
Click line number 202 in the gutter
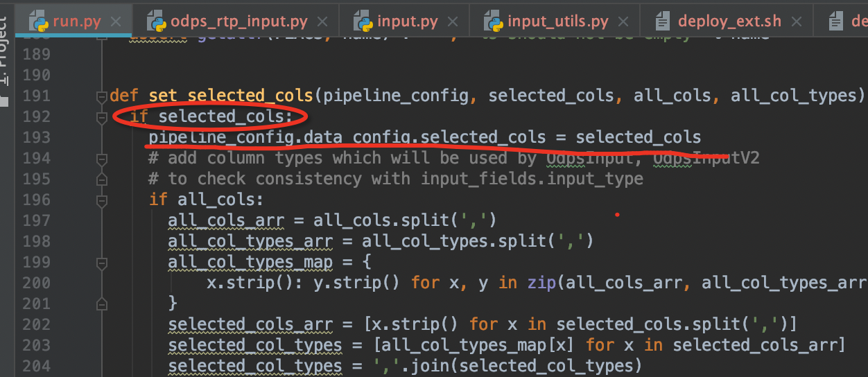pos(36,324)
